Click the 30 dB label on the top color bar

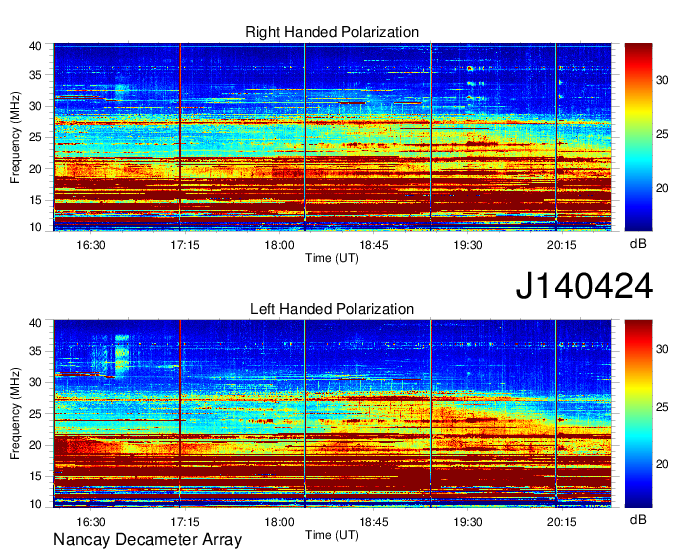(662, 80)
